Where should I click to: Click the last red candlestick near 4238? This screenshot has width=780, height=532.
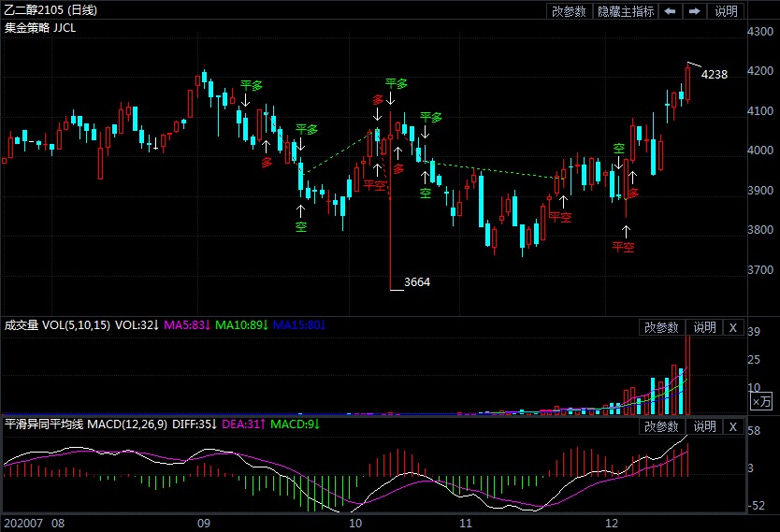(687, 82)
